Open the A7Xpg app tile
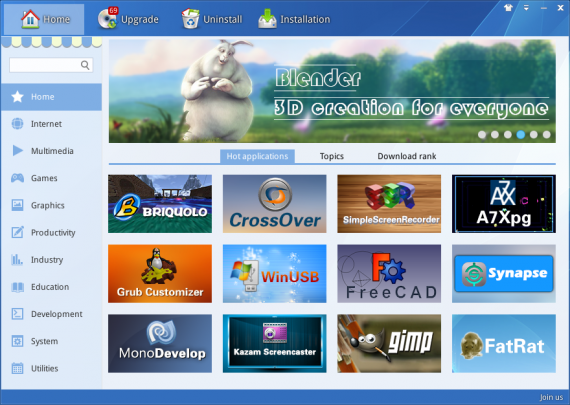 [504, 204]
